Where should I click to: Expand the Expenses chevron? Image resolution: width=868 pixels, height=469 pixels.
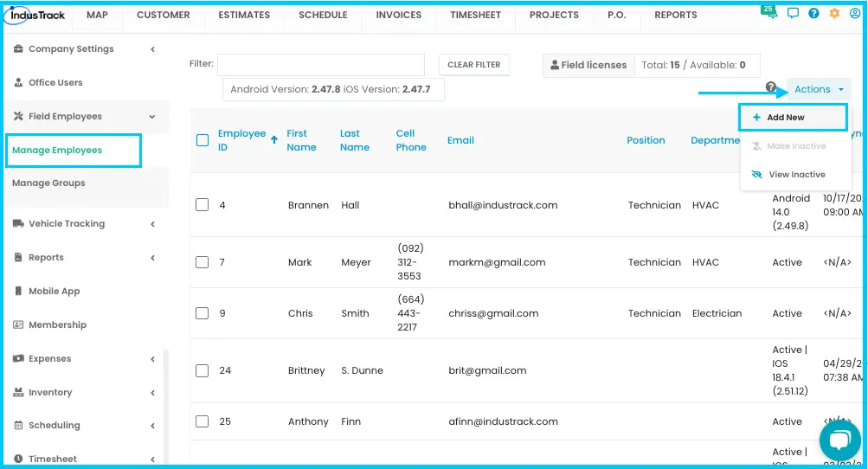(x=153, y=359)
